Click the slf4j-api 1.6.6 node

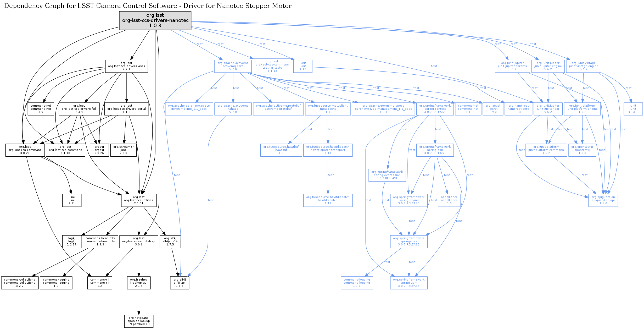(180, 283)
